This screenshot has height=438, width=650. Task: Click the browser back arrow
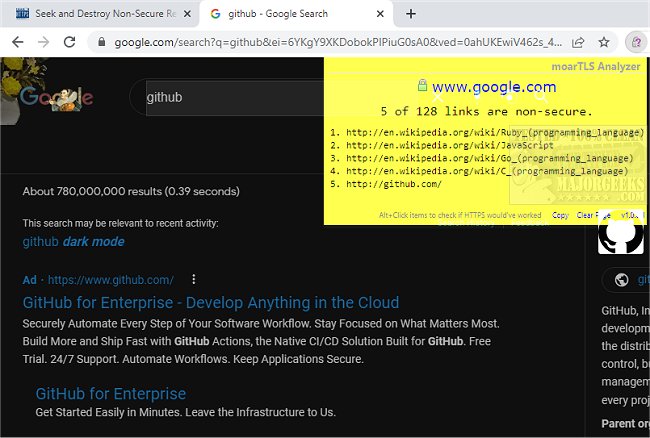(17, 43)
